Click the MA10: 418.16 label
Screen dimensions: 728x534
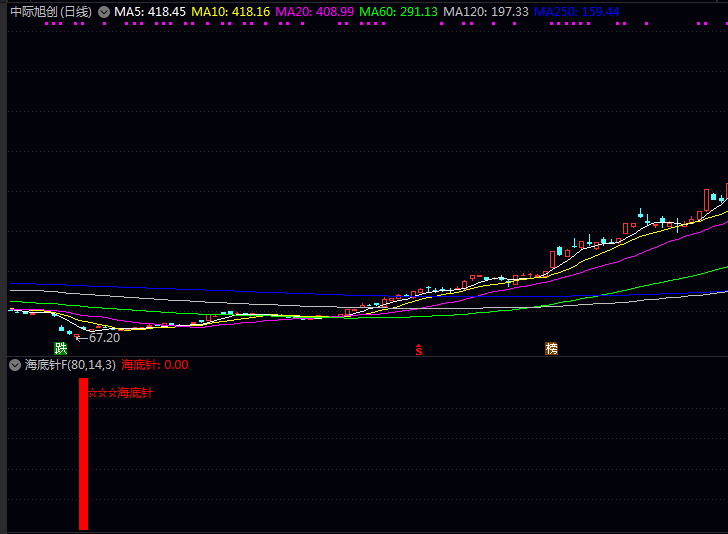pyautogui.click(x=230, y=12)
